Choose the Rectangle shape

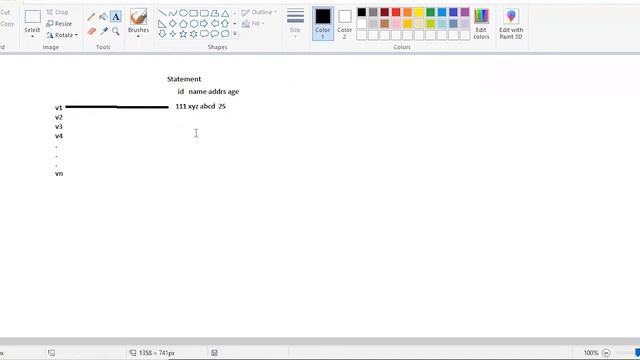coord(193,13)
